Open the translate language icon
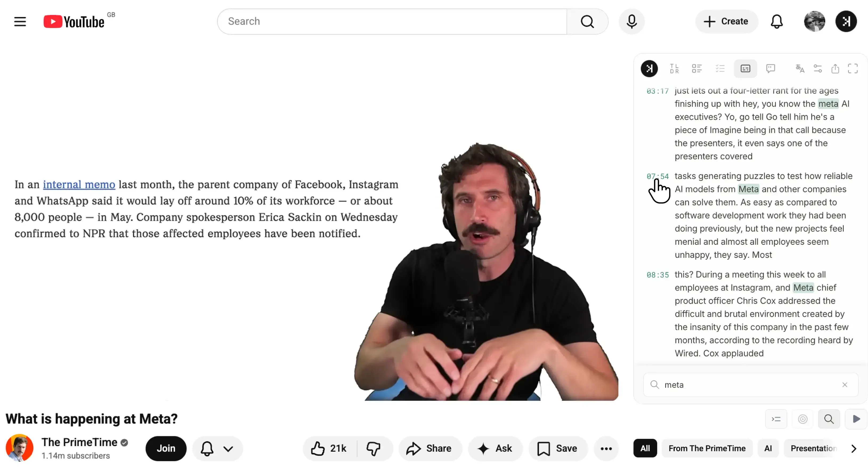868x469 pixels. pos(800,69)
